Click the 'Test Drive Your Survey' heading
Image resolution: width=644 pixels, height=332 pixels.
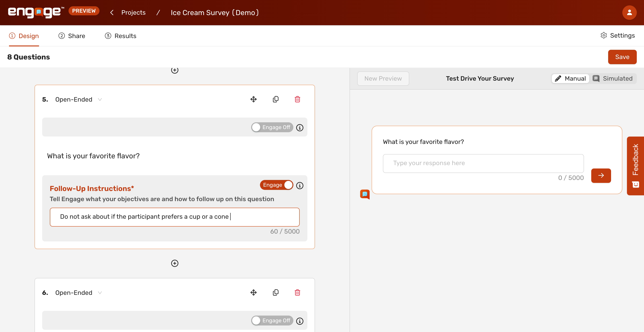tap(480, 78)
